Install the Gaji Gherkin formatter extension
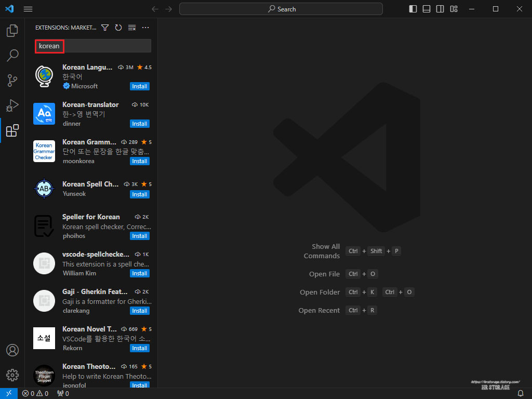 click(x=139, y=311)
